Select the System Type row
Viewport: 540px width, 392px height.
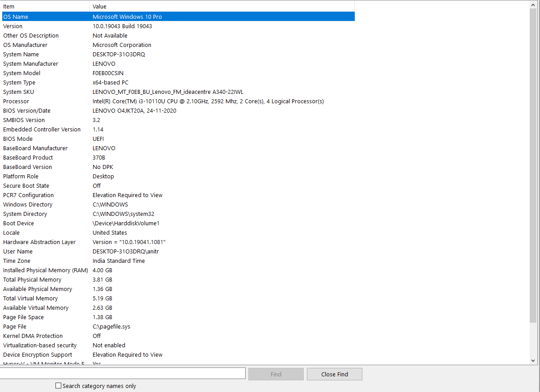pos(178,82)
